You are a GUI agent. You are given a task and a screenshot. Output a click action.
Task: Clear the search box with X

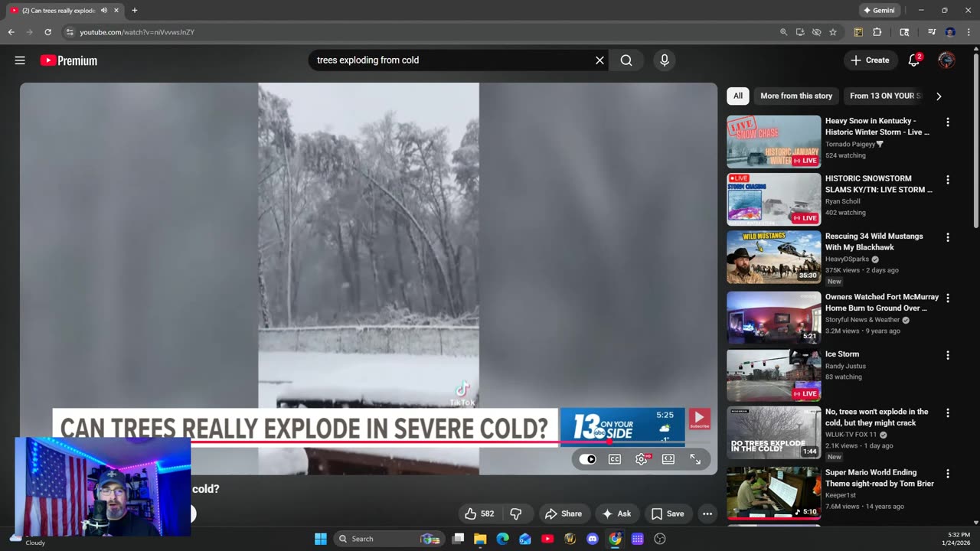tap(599, 60)
